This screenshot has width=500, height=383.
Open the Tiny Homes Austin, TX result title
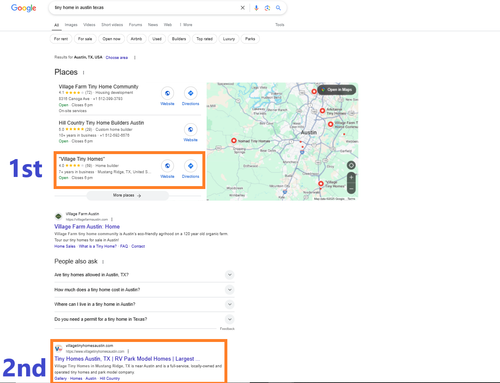(127, 359)
